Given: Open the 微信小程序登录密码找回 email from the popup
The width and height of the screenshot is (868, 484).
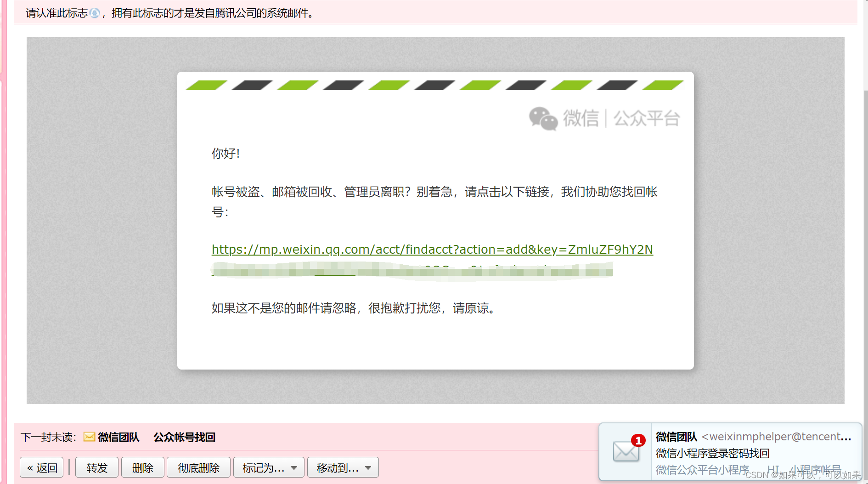Looking at the screenshot, I should click(712, 453).
